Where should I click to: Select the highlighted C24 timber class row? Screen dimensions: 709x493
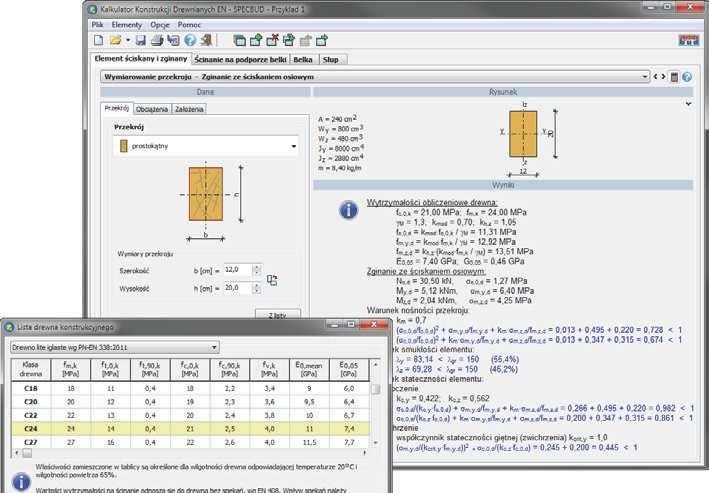pos(190,428)
